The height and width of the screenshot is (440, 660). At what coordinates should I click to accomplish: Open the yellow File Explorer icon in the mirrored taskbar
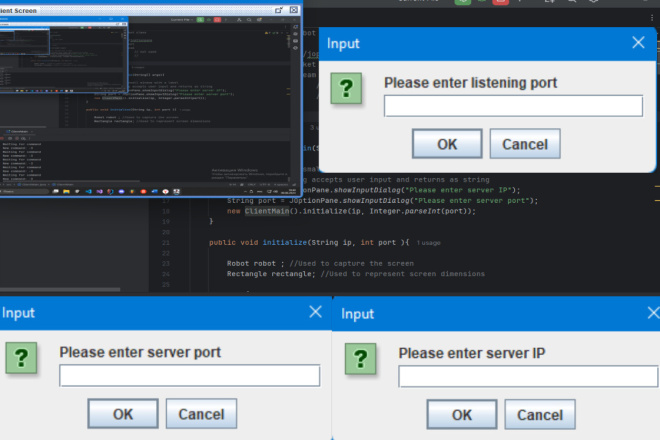point(66,192)
